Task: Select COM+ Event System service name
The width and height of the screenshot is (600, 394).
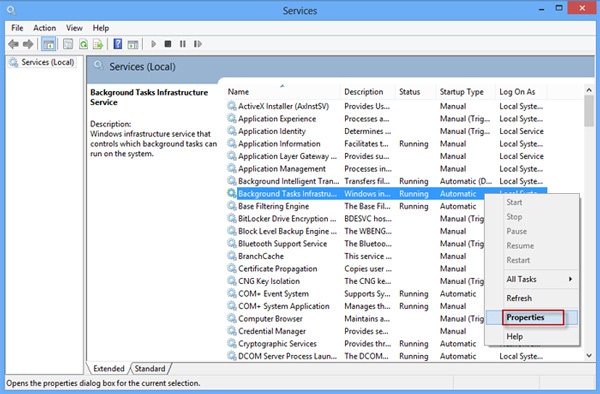Action: coord(273,293)
